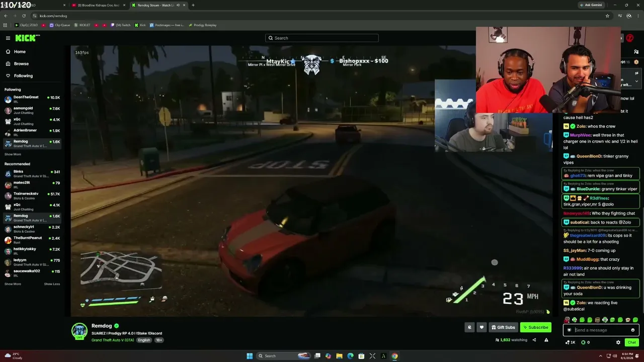Share the stream using share icon
The width and height of the screenshot is (644, 362).
[534, 340]
